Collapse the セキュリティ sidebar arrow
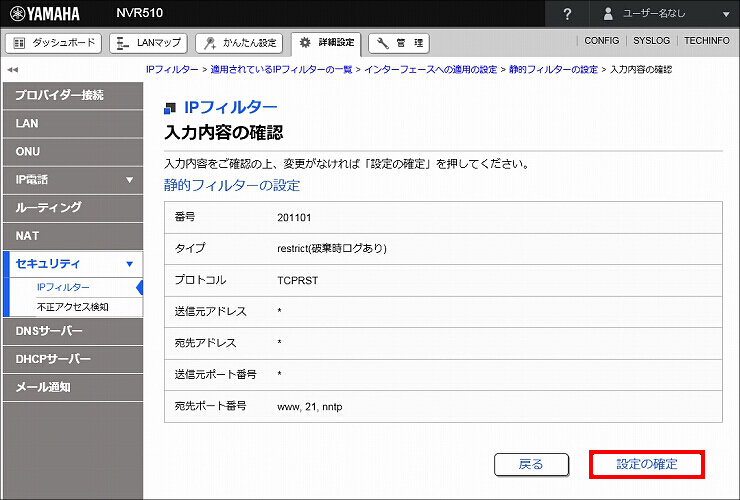740x500 pixels. [130, 264]
